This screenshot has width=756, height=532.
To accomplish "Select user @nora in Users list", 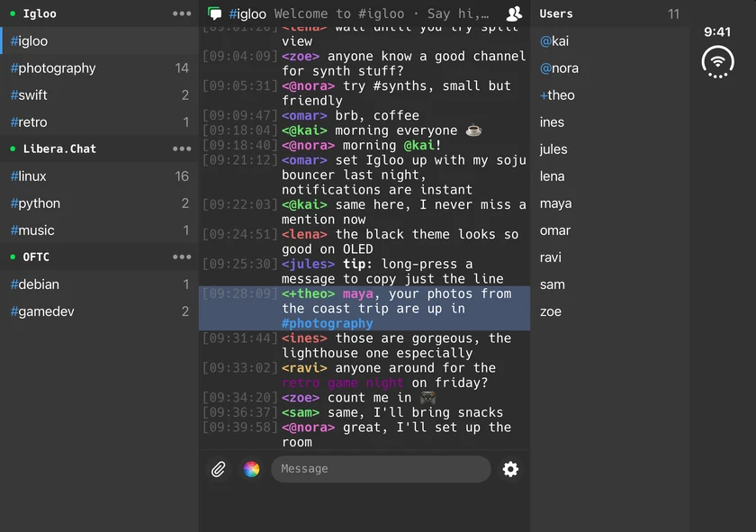I will (x=559, y=68).
